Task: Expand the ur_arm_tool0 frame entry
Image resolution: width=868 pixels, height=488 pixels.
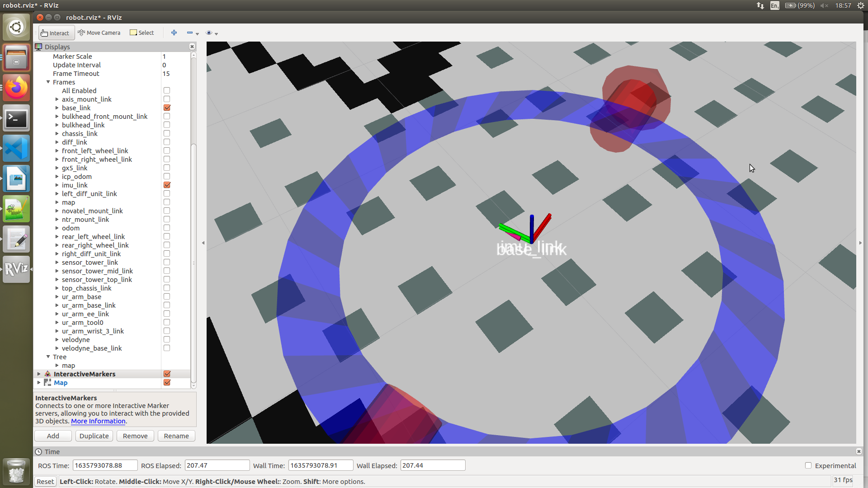Action: pos(57,322)
